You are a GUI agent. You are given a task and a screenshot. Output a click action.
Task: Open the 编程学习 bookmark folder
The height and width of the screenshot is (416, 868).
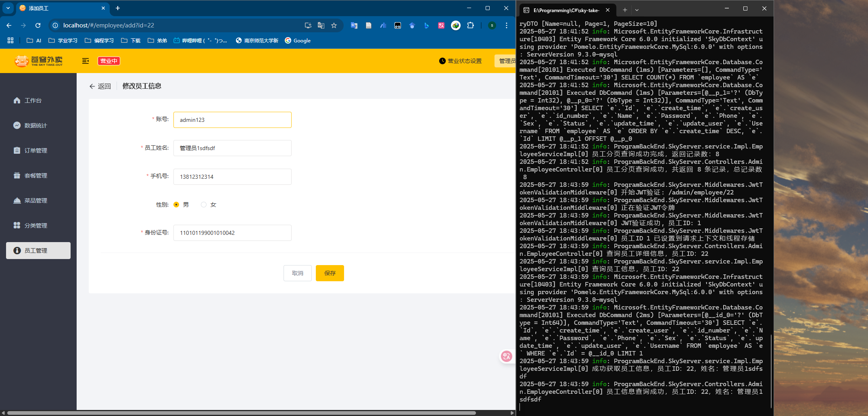tap(99, 41)
